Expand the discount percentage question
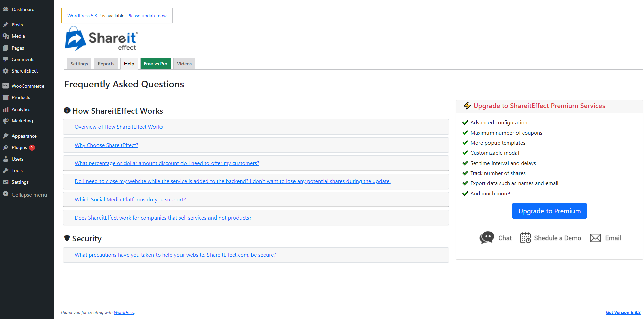 click(x=167, y=163)
